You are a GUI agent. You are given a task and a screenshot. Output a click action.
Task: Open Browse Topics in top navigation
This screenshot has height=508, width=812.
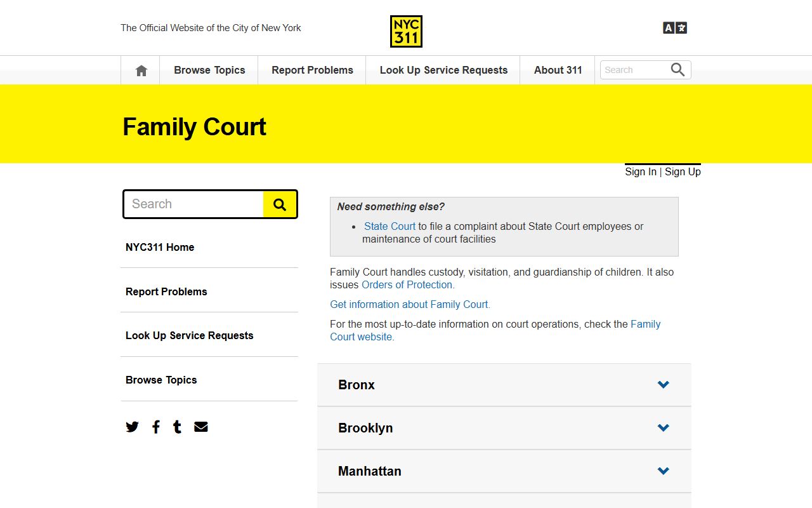click(209, 70)
